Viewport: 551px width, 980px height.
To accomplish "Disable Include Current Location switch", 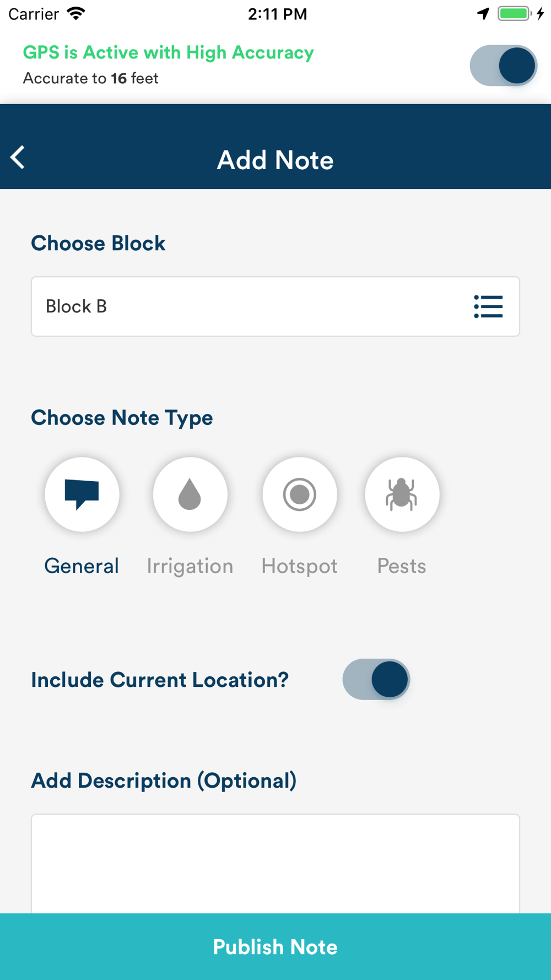I will [x=376, y=679].
